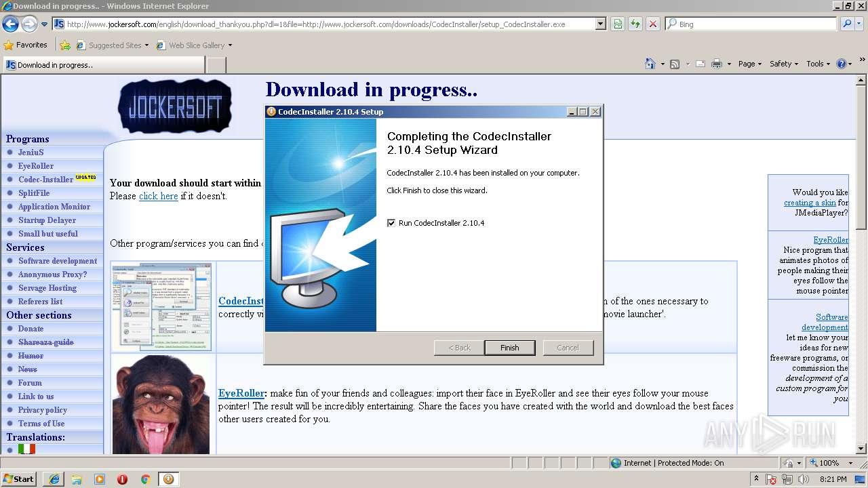868x488 pixels.
Task: Click inside the Bing search box
Action: click(751, 24)
